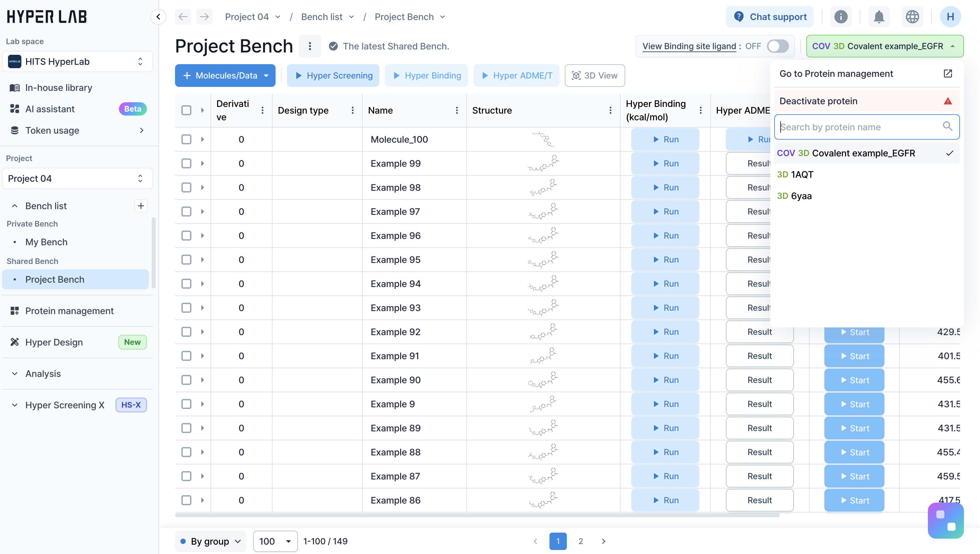
Task: Click the info circle icon in header
Action: click(x=841, y=17)
